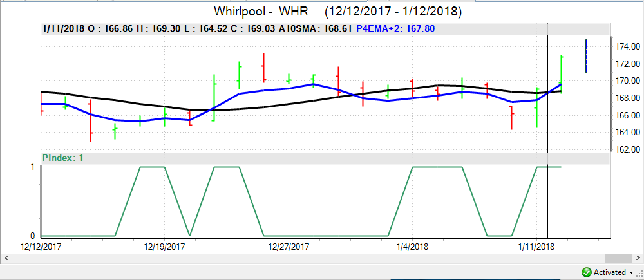Click the 174.00 price axis label
The height and width of the screenshot is (280, 644).
627,46
